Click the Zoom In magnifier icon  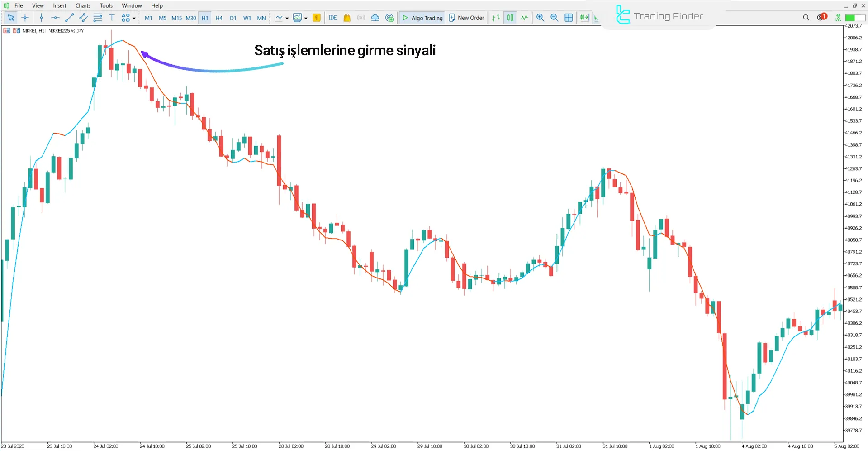[x=540, y=18]
